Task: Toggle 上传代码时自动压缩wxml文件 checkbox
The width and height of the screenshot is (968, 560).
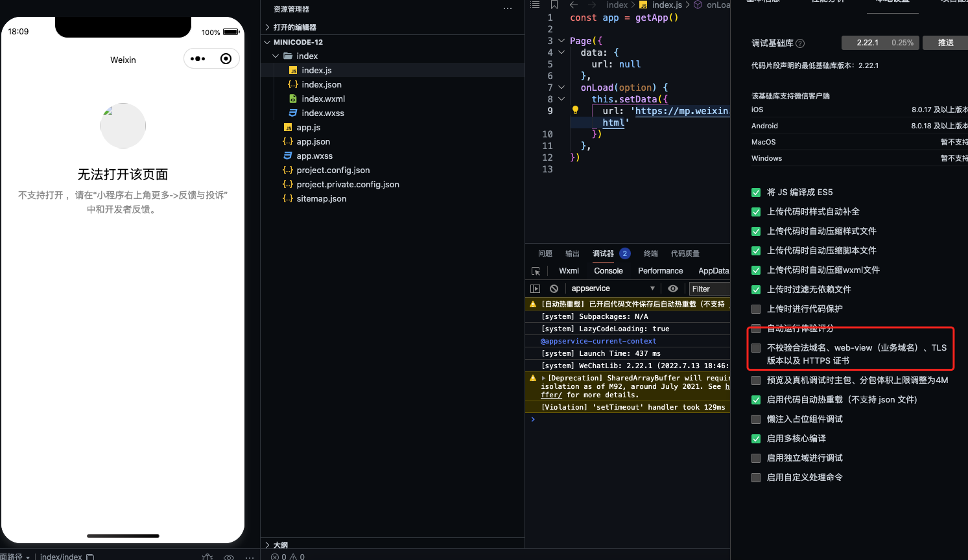Action: click(756, 270)
